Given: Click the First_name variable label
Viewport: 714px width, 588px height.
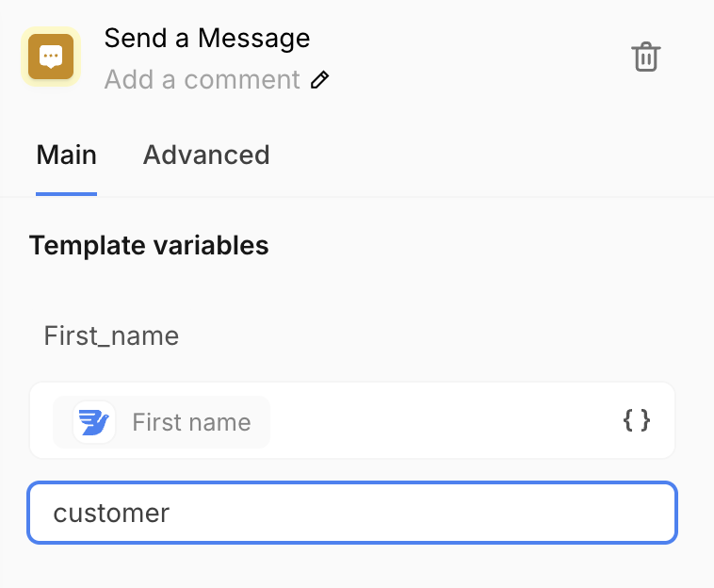Looking at the screenshot, I should 111,335.
